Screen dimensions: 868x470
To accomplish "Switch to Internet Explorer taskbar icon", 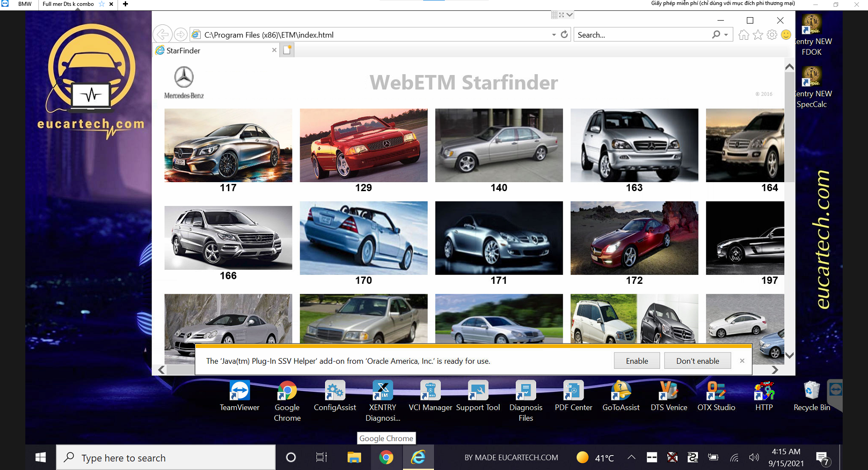I will point(418,457).
